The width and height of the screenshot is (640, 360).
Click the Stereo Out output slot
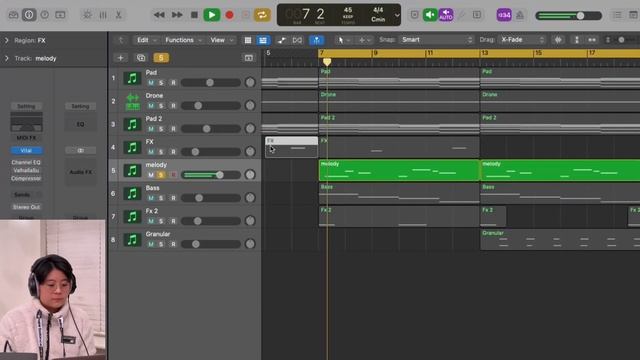26,207
